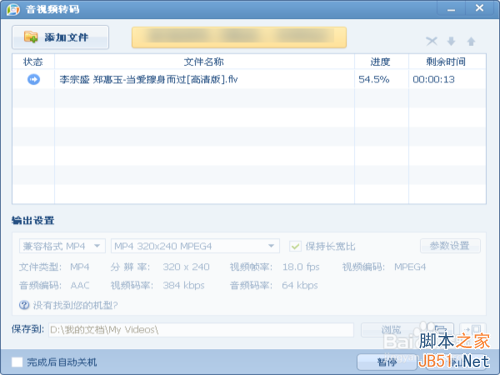The height and width of the screenshot is (375, 500).
Task: Click the 音频编码 AAC value
Action: (80, 285)
